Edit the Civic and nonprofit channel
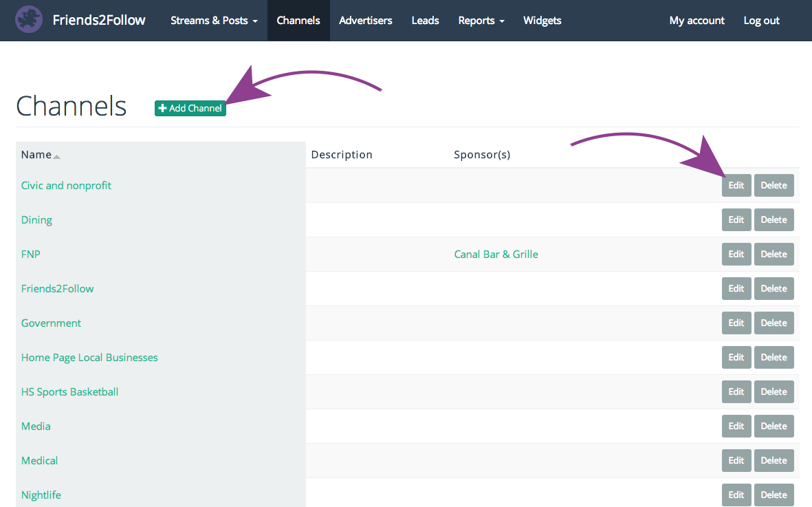Screen dimensions: 812x507 (x=736, y=185)
